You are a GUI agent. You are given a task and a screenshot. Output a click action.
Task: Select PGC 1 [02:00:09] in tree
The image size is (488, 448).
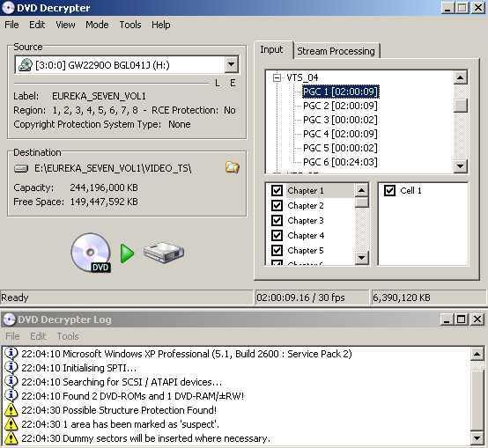click(x=340, y=92)
